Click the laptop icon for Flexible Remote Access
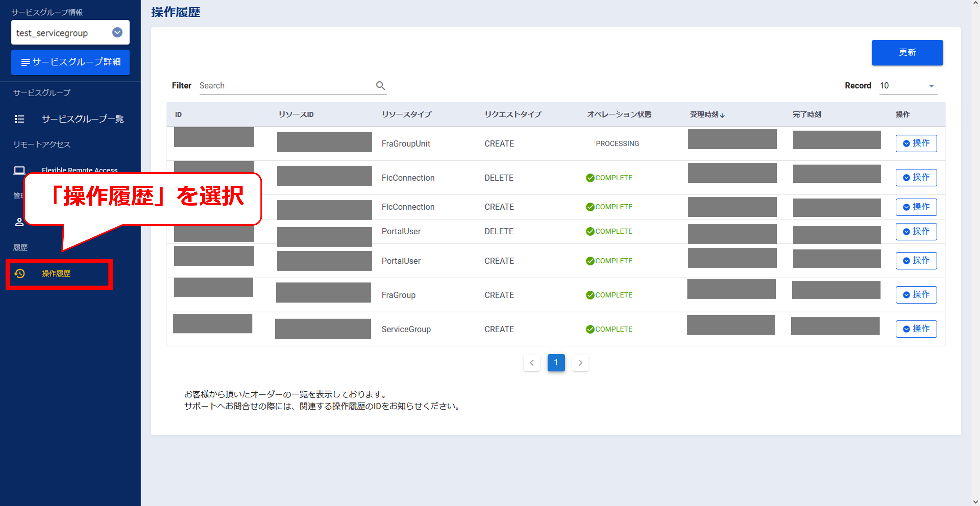 click(x=19, y=170)
